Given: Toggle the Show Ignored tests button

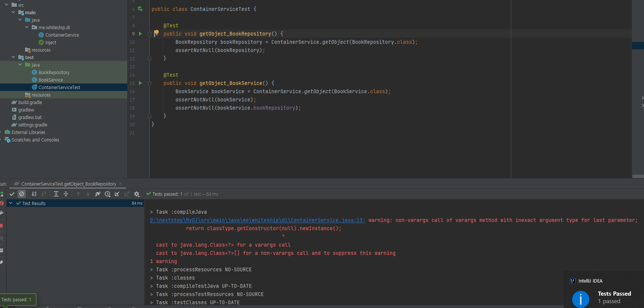Looking at the screenshot, I should click(x=22, y=194).
